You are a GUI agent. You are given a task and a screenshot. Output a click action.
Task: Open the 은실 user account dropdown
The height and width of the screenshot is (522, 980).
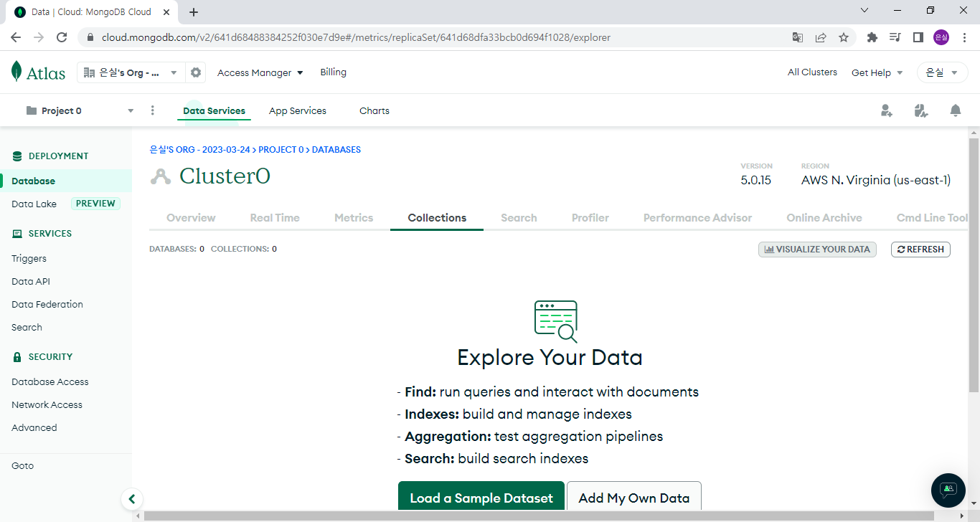pyautogui.click(x=942, y=72)
